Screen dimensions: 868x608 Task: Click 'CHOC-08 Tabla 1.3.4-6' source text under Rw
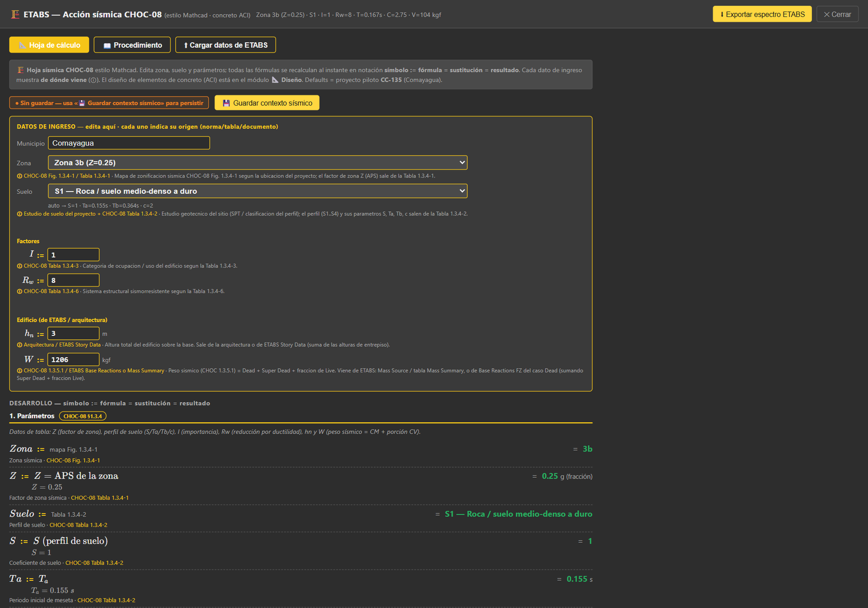click(51, 292)
